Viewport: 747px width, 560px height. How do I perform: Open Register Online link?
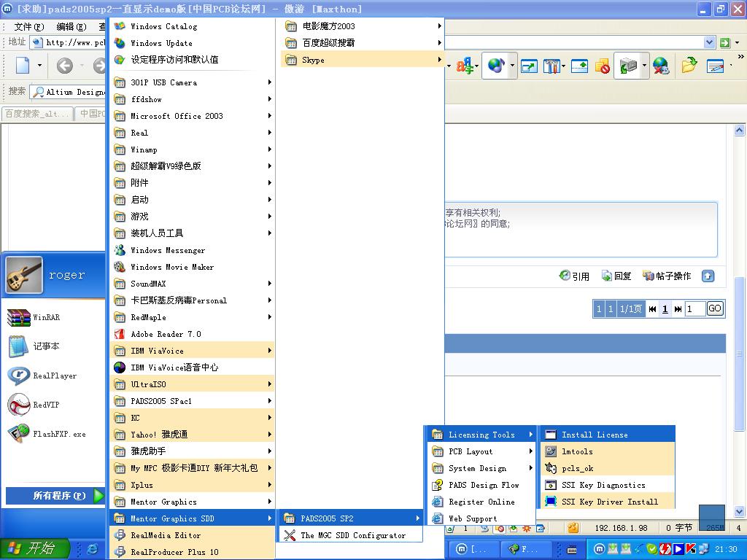pos(481,502)
